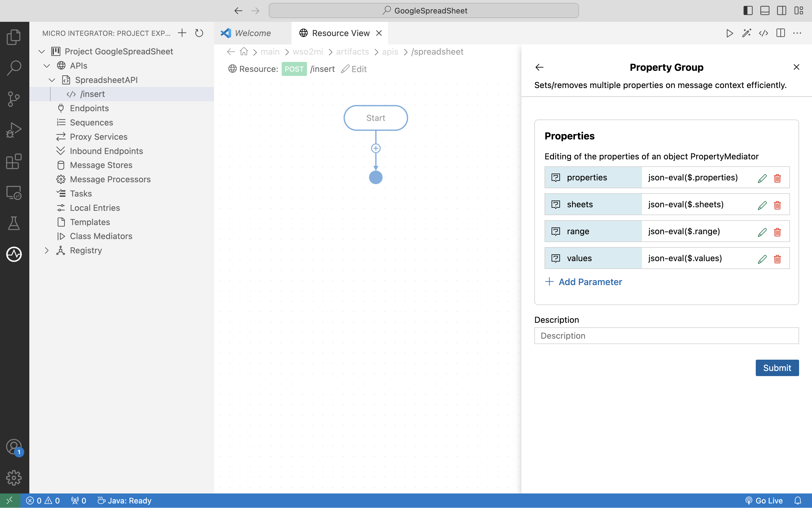This screenshot has width=812, height=508.
Task: Open editor More Actions ellipsis
Action: point(797,33)
